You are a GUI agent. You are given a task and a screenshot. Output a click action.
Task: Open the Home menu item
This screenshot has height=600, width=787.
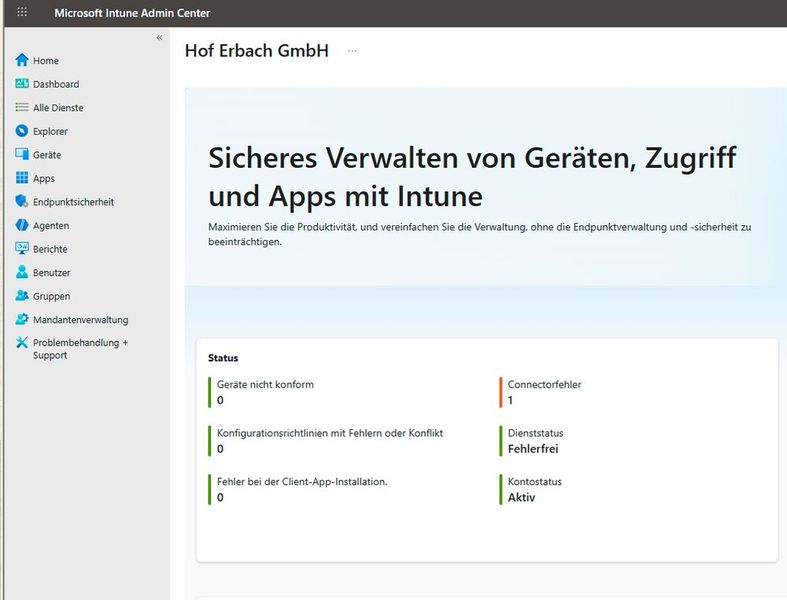click(x=46, y=61)
